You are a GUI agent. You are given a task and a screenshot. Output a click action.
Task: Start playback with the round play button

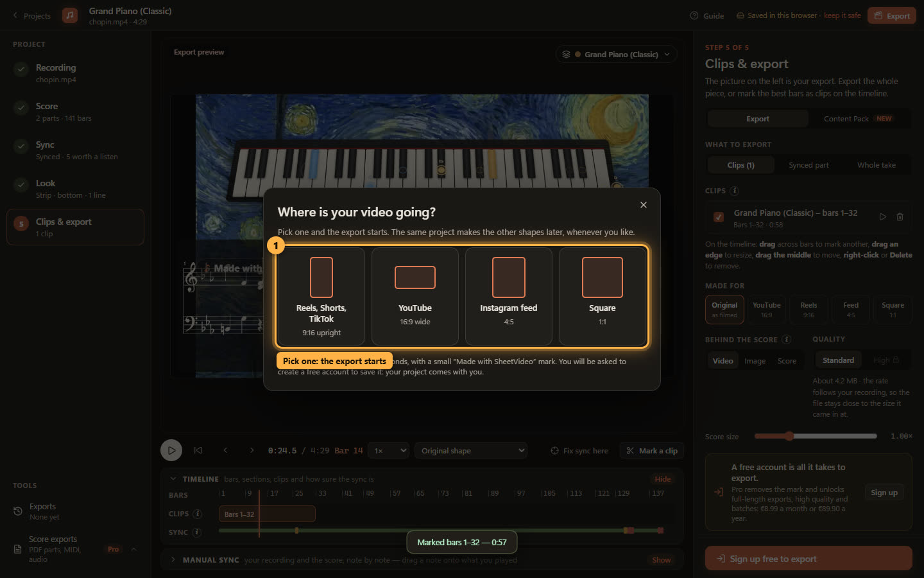(171, 450)
